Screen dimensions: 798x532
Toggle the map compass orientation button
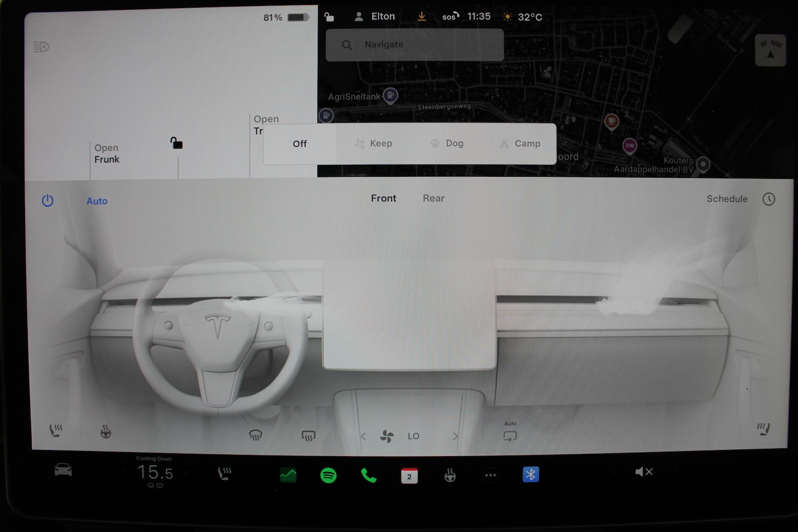coord(770,50)
